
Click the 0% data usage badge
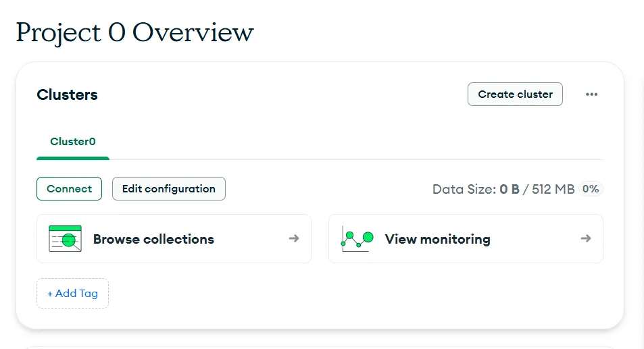[591, 188]
